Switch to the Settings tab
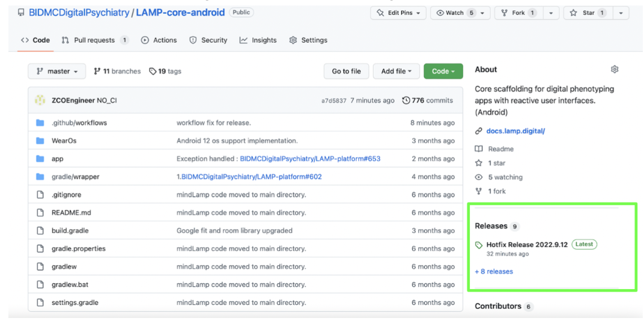644x321 pixels. (x=308, y=40)
